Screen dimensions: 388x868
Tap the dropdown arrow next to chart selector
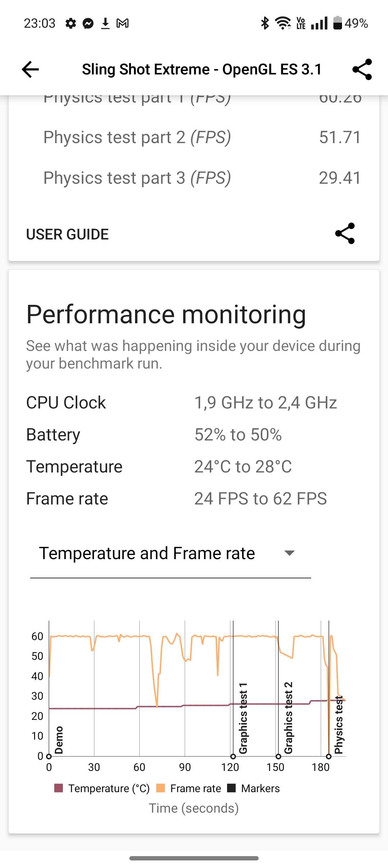[x=289, y=553]
